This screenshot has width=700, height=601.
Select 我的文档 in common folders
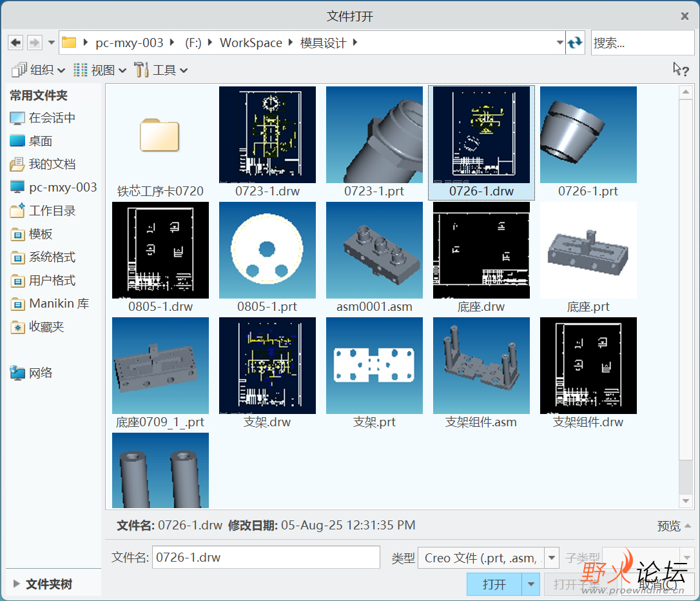point(43,164)
